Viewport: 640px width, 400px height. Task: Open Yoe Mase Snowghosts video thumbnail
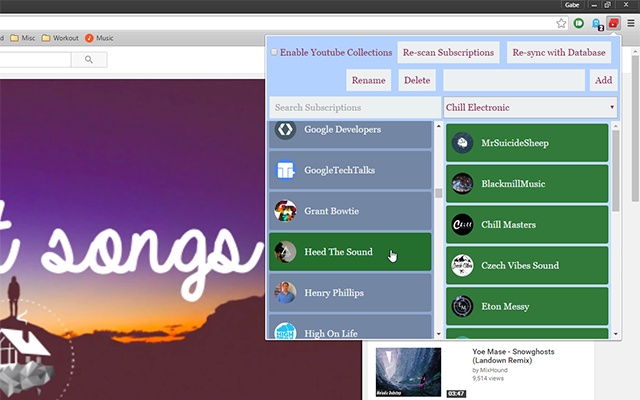coord(408,372)
